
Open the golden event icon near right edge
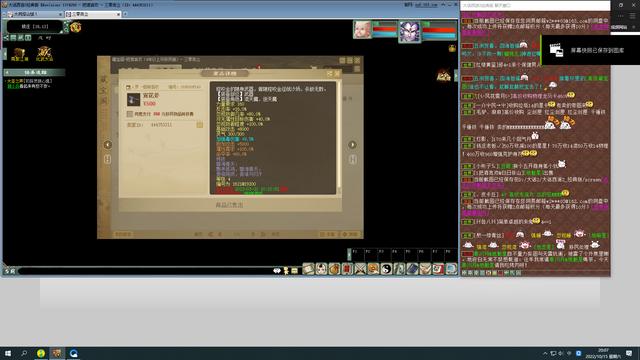pos(444,76)
